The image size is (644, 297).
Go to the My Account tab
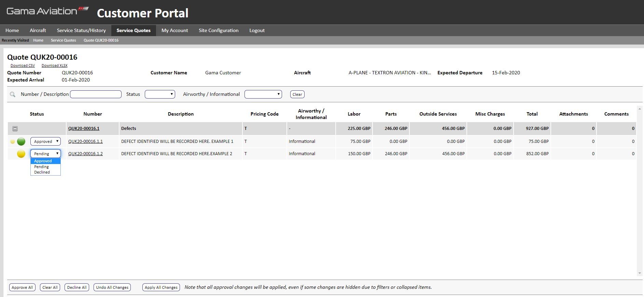click(174, 30)
